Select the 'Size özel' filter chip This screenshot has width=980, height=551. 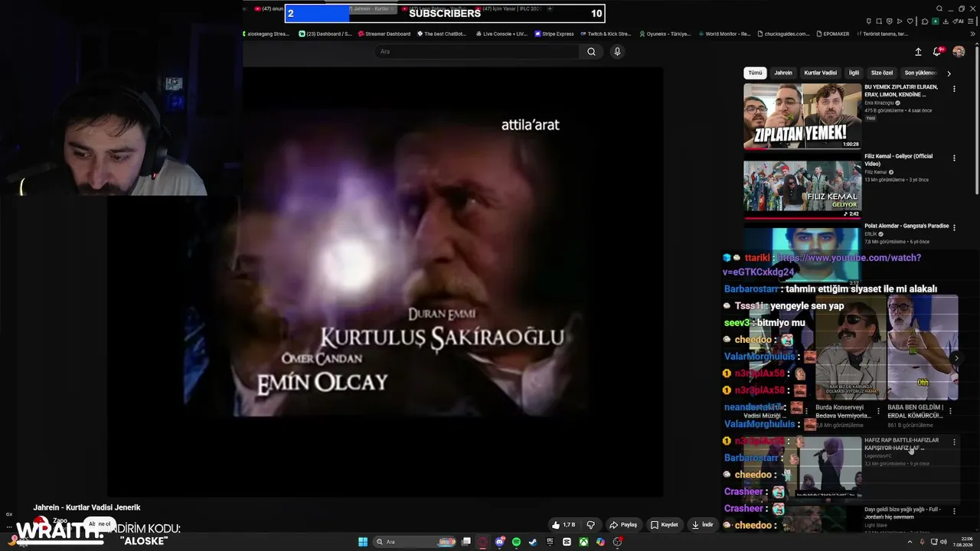tap(882, 73)
